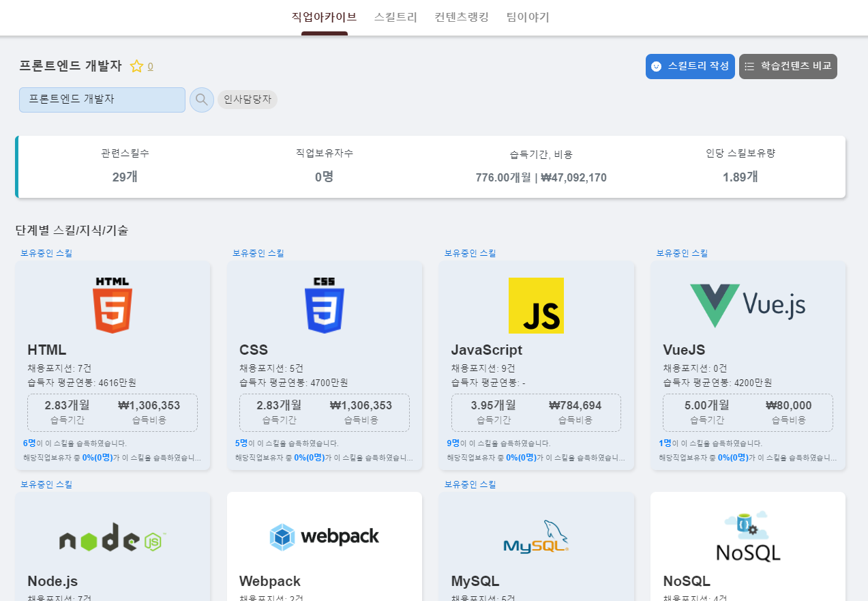
Task: Click the 학습컨텐츠 비교 button
Action: 788,66
